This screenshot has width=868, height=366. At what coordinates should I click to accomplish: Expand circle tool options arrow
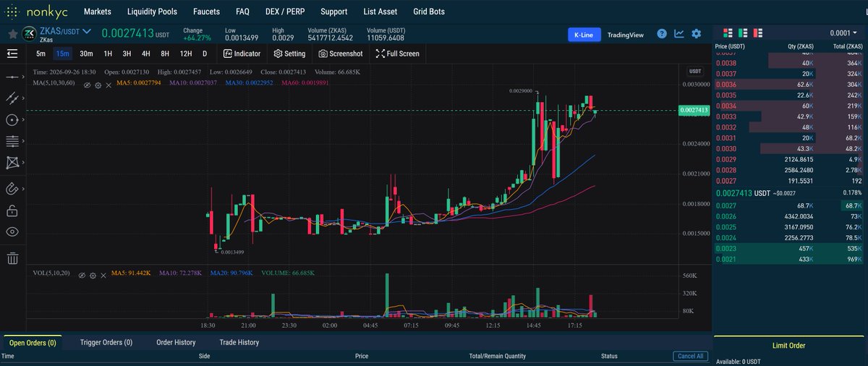click(x=25, y=120)
